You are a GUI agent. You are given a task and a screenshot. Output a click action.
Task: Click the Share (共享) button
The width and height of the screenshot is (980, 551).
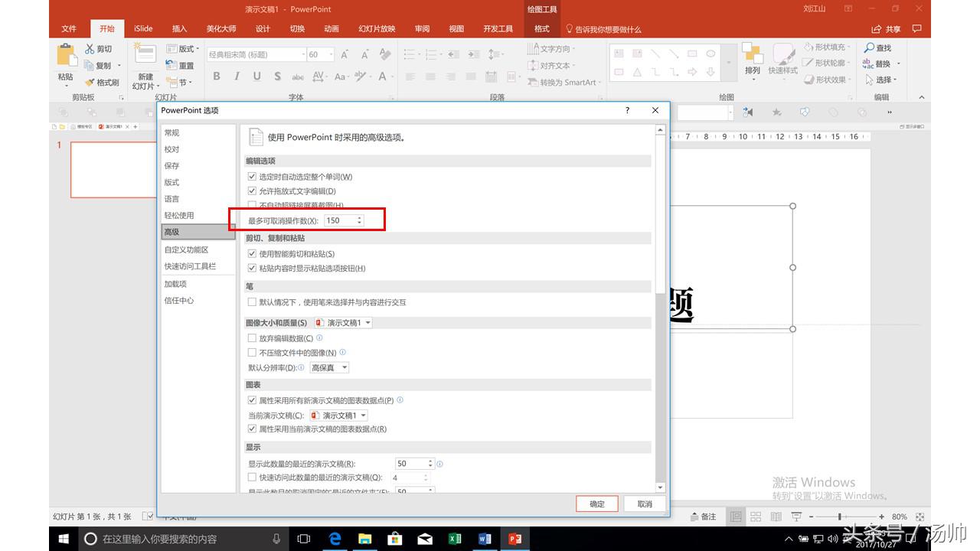coord(887,29)
